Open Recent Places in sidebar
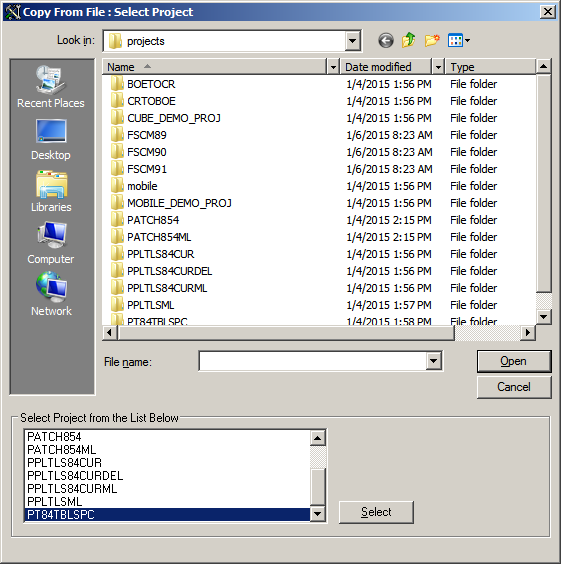561x564 pixels. (51, 87)
